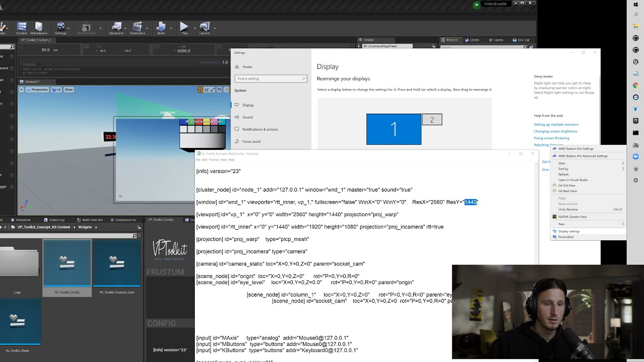The width and height of the screenshot is (644, 362).
Task: Select display 1 in the arrangement diagram
Action: (394, 129)
